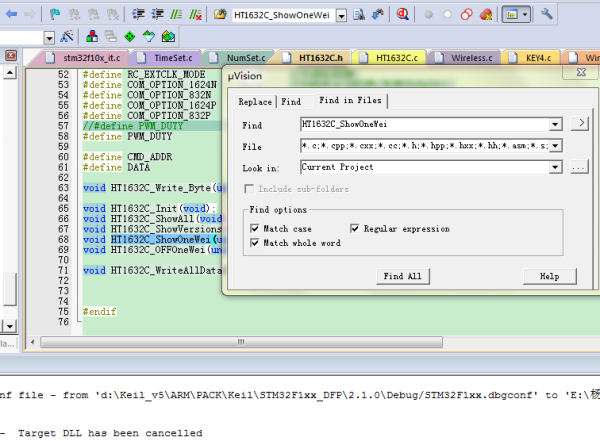This screenshot has width=600, height=441.
Task: Click the Comment selection toolbar icon
Action: coord(176,15)
